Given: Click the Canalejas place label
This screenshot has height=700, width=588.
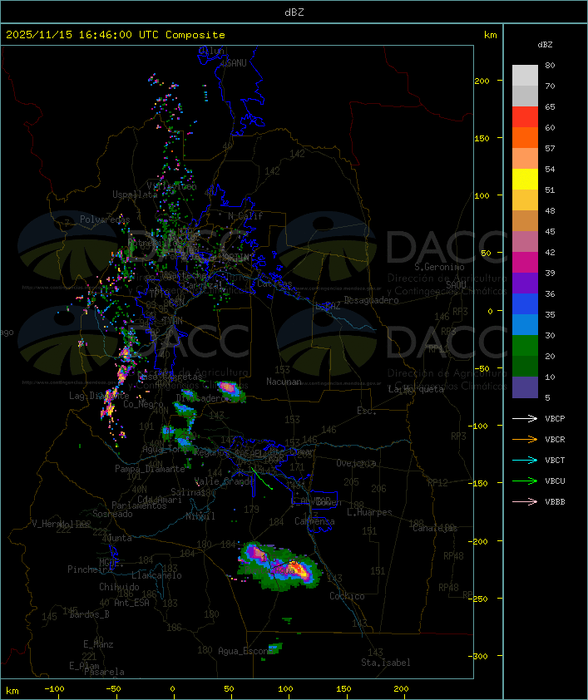Looking at the screenshot, I should click(x=435, y=528).
